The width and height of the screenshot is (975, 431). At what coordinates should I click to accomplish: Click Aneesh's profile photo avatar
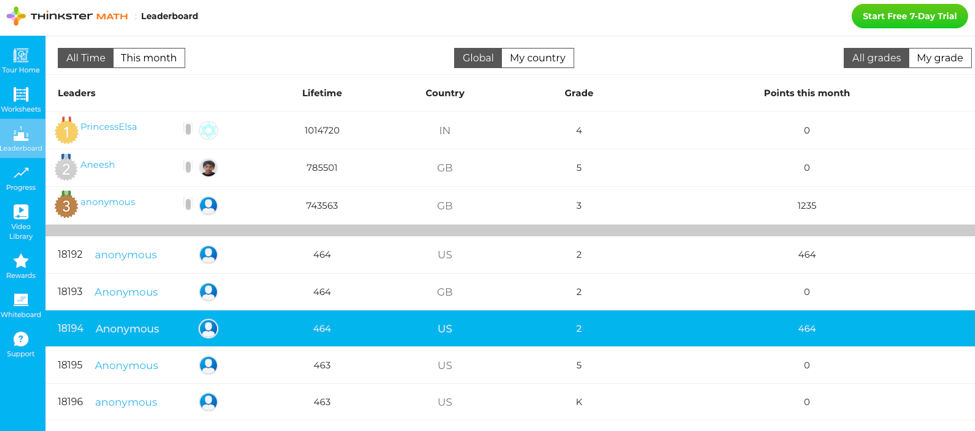point(208,167)
